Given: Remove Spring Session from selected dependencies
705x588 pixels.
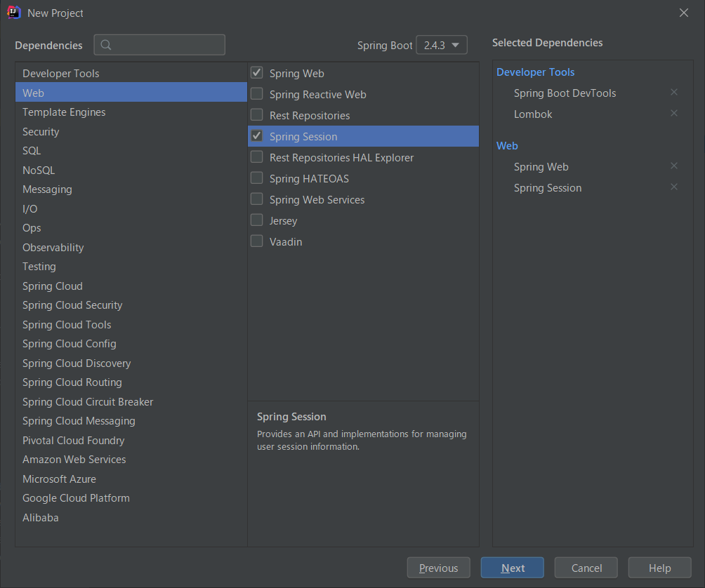Looking at the screenshot, I should click(x=674, y=187).
